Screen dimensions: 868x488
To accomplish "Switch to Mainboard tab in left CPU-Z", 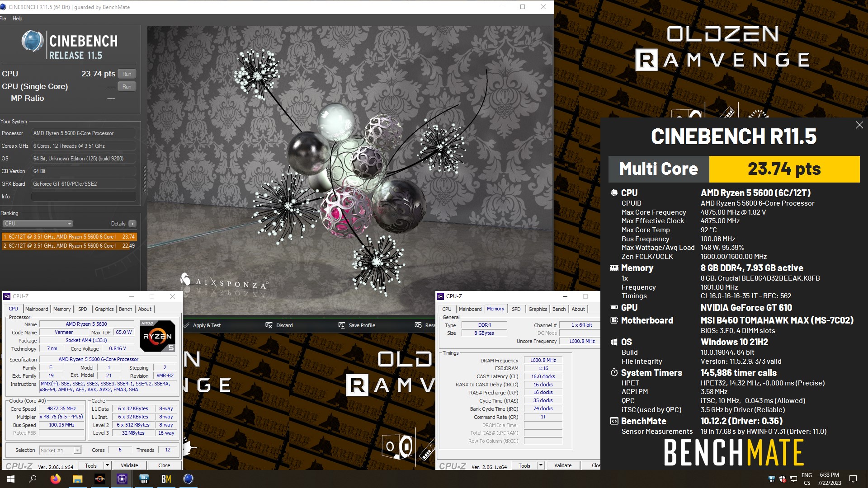I will click(x=37, y=309).
